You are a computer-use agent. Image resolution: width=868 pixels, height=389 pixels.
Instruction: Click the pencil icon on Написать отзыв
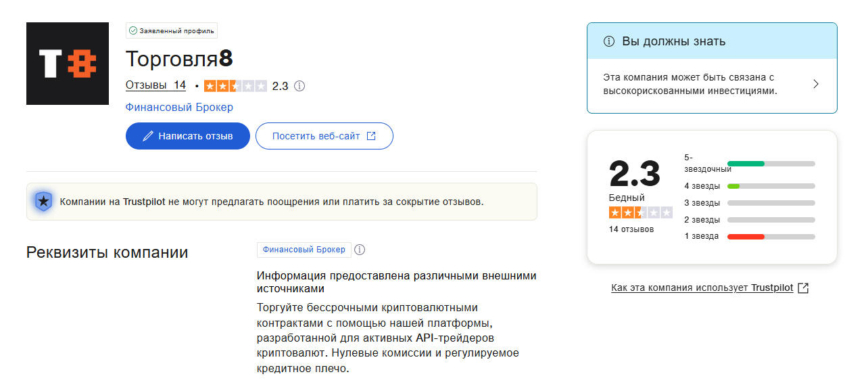pos(148,136)
